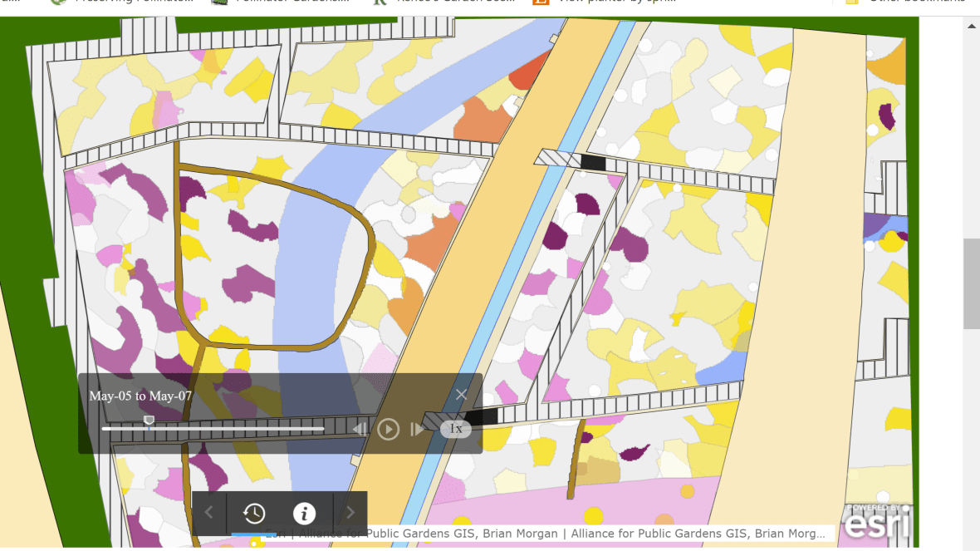980x551 pixels.
Task: Click the widget bar left arrow
Action: pos(209,514)
